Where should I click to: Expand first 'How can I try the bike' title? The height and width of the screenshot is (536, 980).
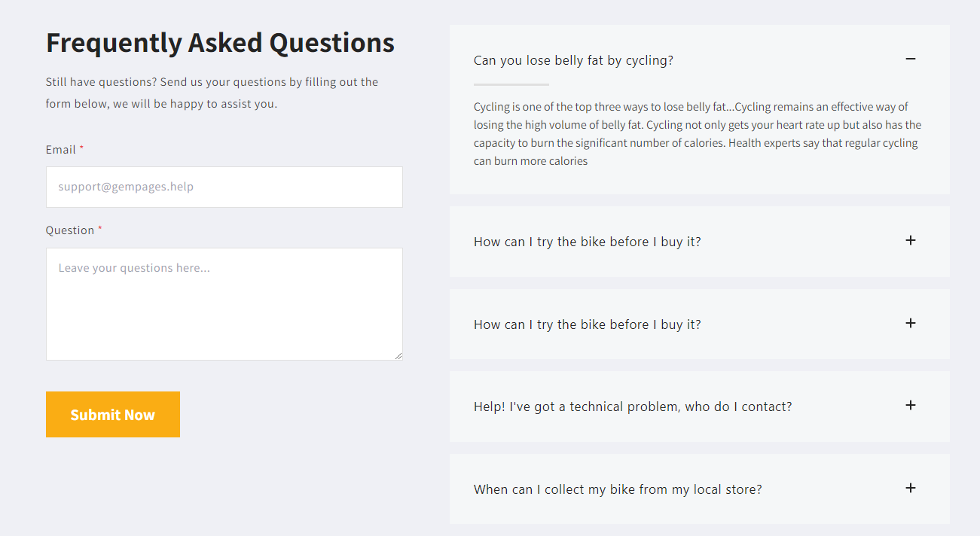click(x=587, y=242)
